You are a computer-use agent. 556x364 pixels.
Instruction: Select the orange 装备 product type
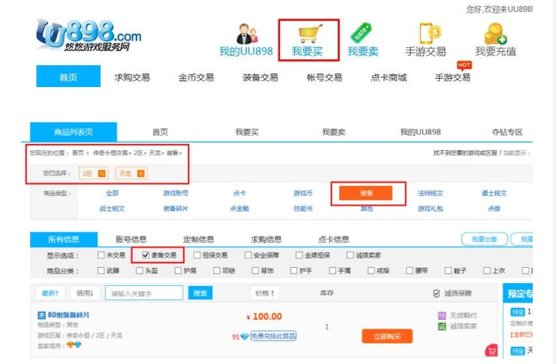click(x=366, y=193)
